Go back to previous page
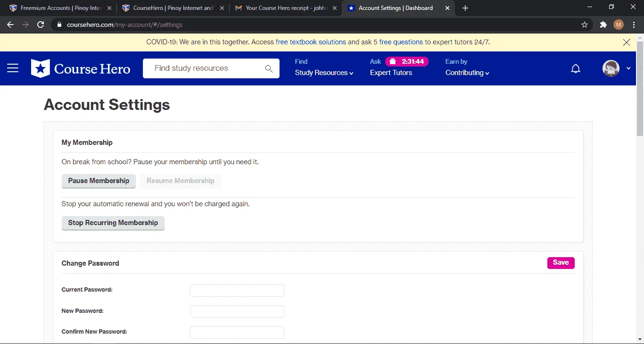Screen dimensions: 644x344 [x=10, y=25]
